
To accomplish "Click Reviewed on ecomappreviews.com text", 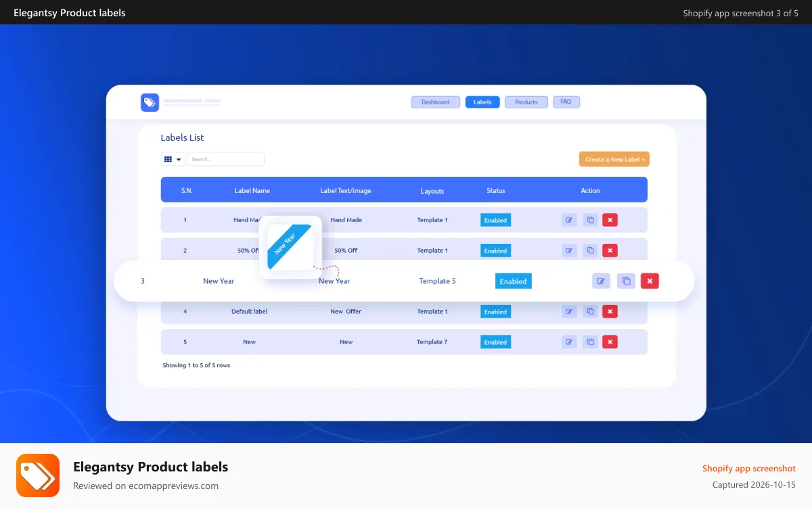I will pyautogui.click(x=145, y=486).
